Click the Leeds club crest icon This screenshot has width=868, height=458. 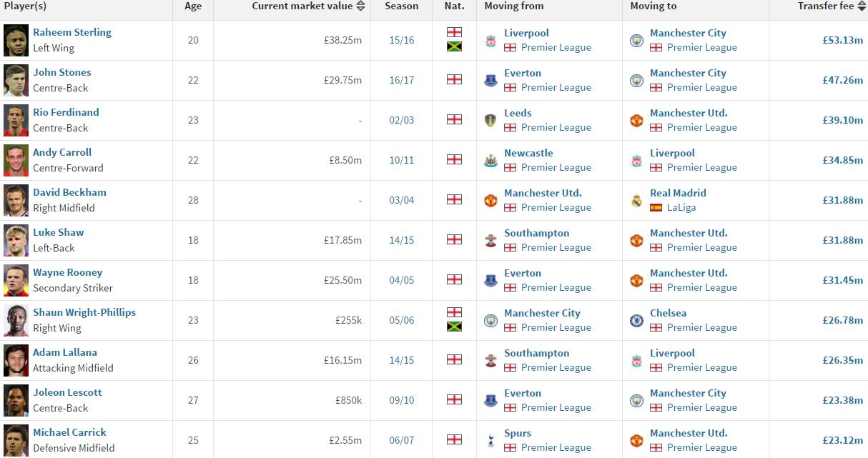(490, 121)
